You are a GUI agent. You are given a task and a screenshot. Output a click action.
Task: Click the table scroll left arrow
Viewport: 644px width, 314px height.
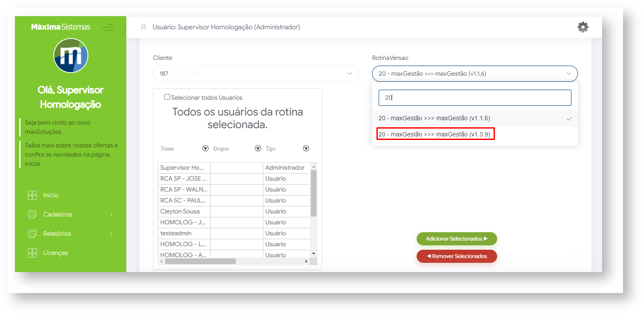point(161,261)
